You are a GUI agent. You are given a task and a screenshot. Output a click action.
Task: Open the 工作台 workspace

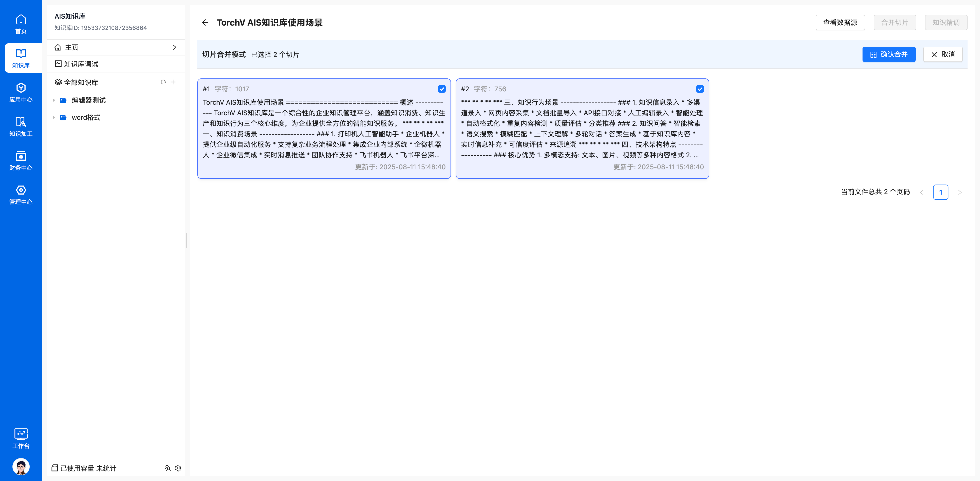pyautogui.click(x=21, y=438)
